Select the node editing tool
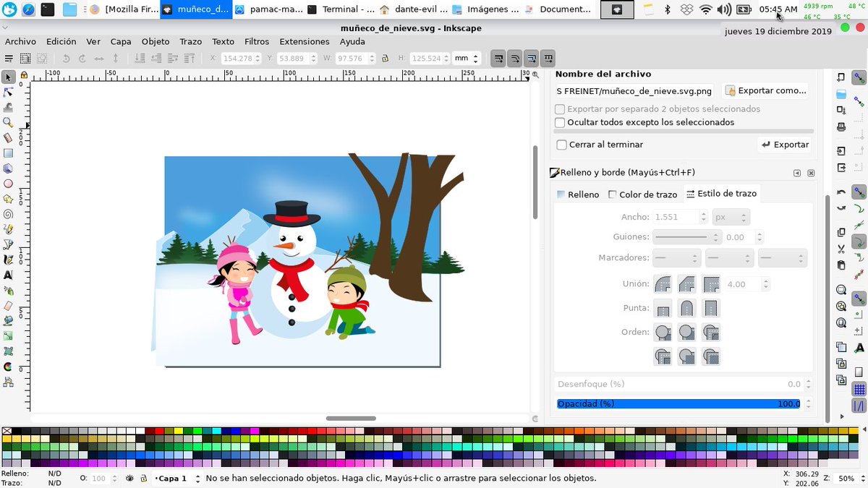This screenshot has width=868, height=488. (8, 92)
